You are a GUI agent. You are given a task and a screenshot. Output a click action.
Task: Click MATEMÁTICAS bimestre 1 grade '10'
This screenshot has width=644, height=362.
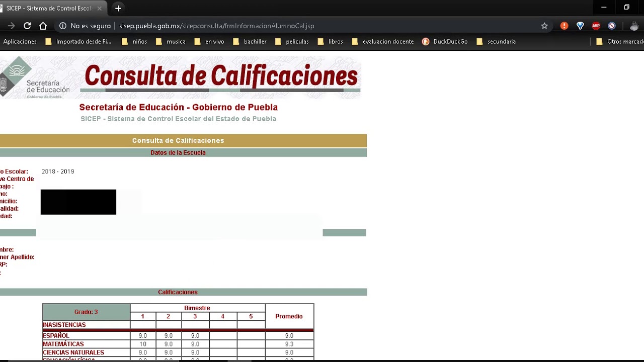click(142, 344)
